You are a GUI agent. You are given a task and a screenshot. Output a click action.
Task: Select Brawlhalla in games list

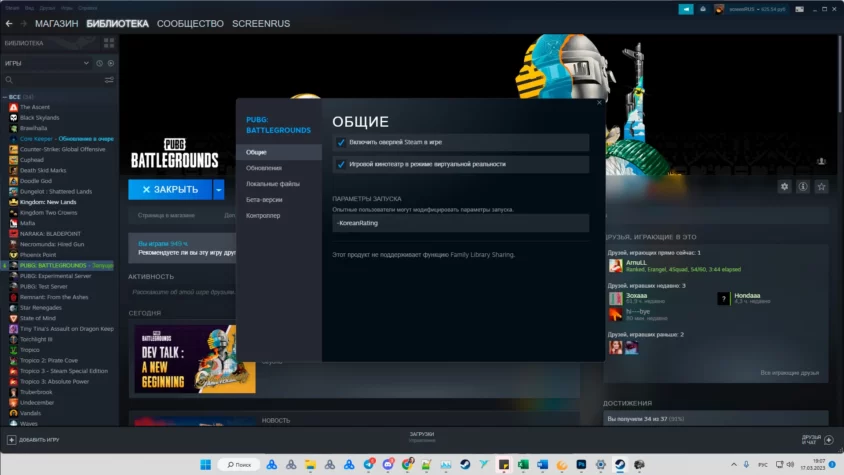click(x=33, y=128)
